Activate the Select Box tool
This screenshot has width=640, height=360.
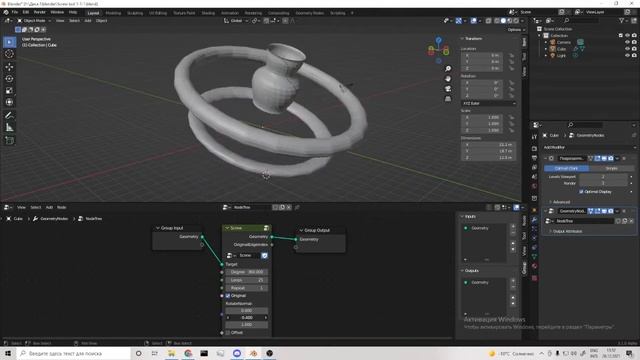point(9,42)
